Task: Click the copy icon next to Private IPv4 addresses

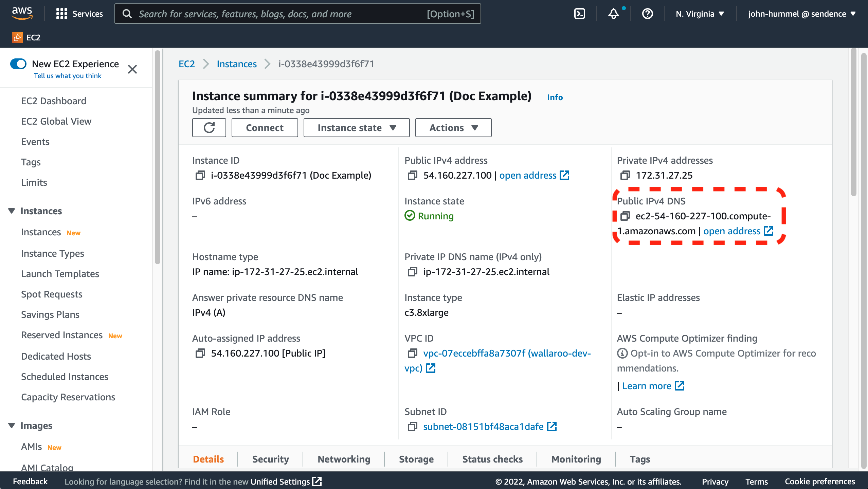Action: click(624, 175)
